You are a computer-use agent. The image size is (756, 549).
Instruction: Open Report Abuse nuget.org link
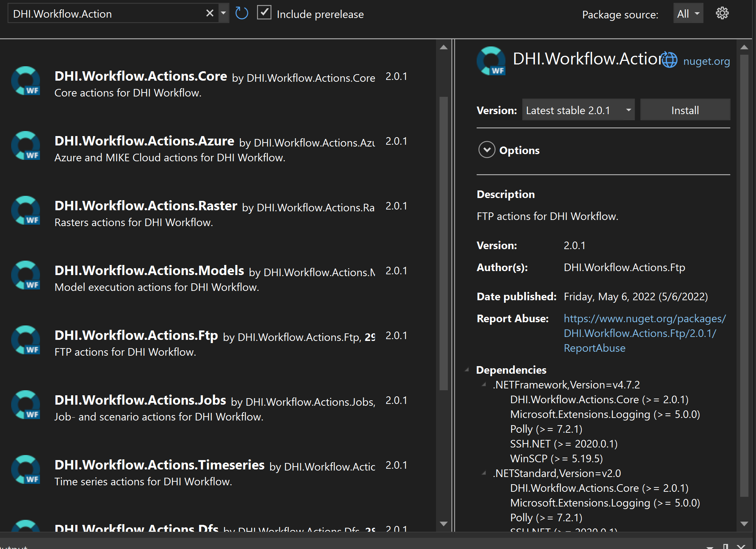click(644, 333)
